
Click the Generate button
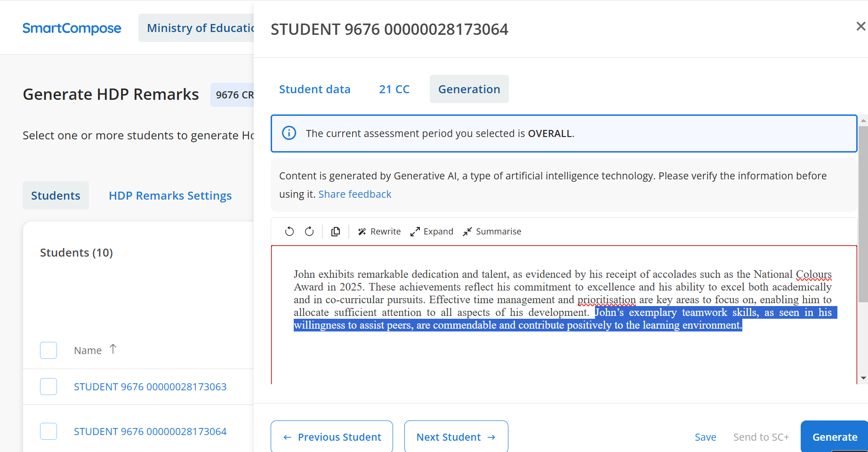834,437
